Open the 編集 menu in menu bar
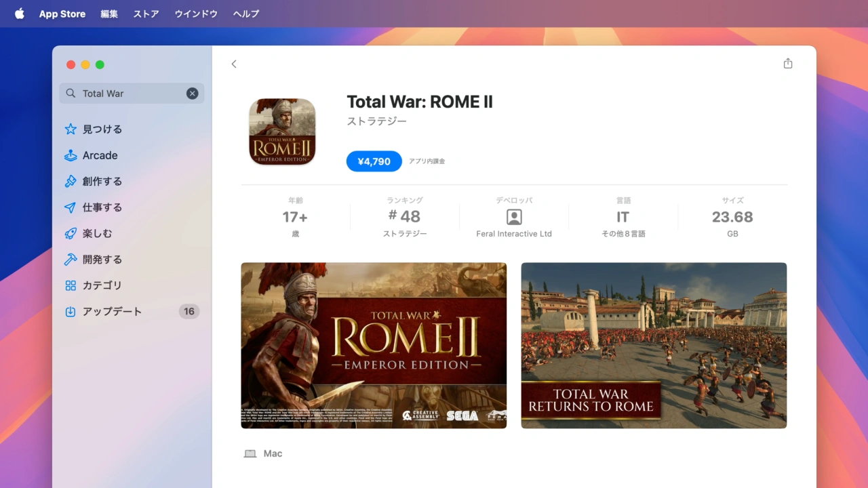The image size is (868, 488). click(109, 14)
